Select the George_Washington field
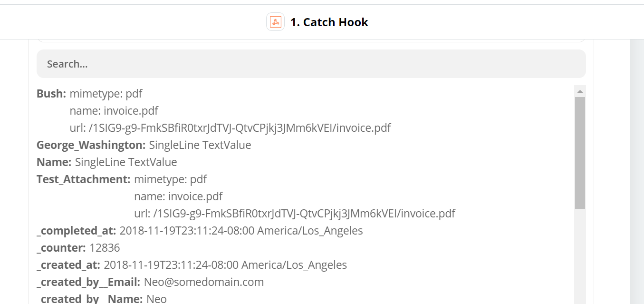Screen dimensions: 644x304 (144, 145)
